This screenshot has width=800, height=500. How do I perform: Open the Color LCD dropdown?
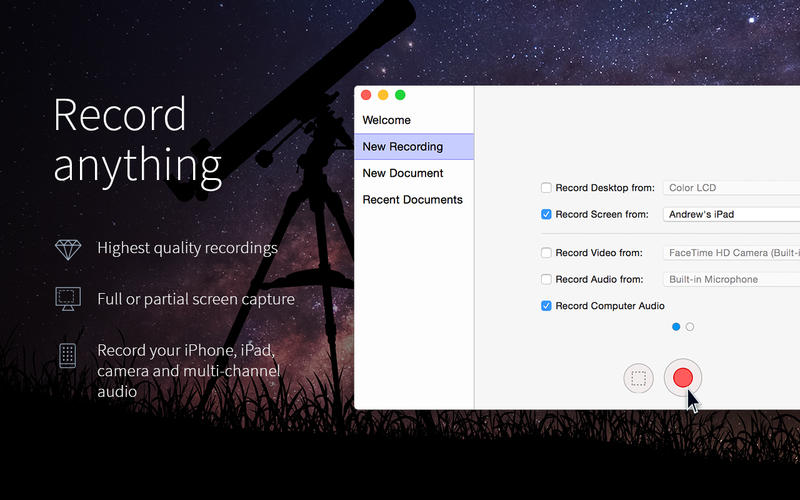[x=730, y=188]
